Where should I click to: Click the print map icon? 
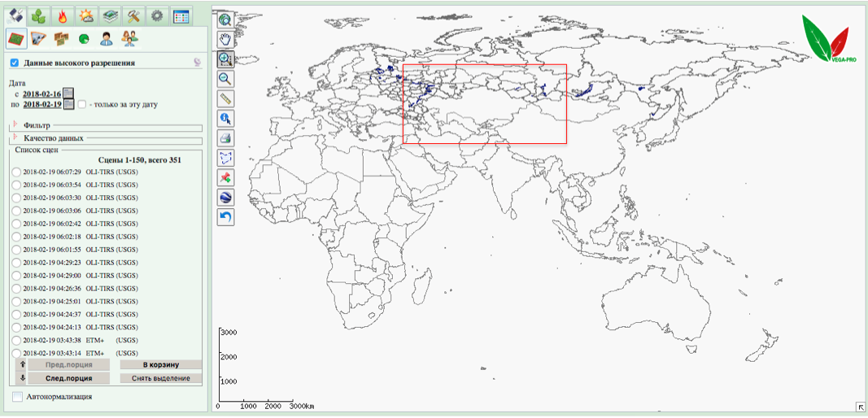tap(225, 138)
